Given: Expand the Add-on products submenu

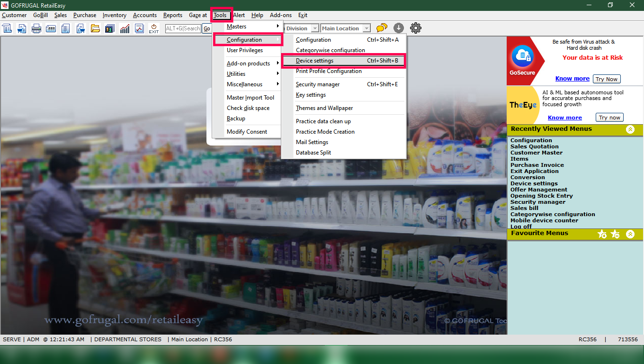Looking at the screenshot, I should (247, 64).
